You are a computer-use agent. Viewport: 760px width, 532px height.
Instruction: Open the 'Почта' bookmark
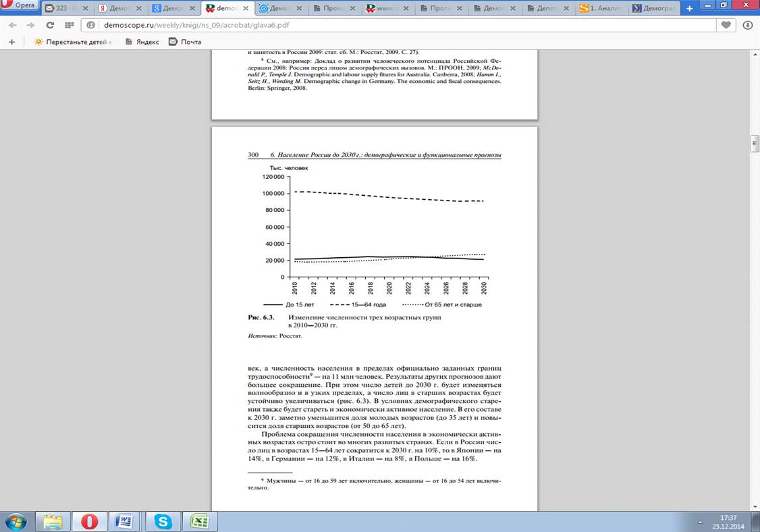[186, 42]
